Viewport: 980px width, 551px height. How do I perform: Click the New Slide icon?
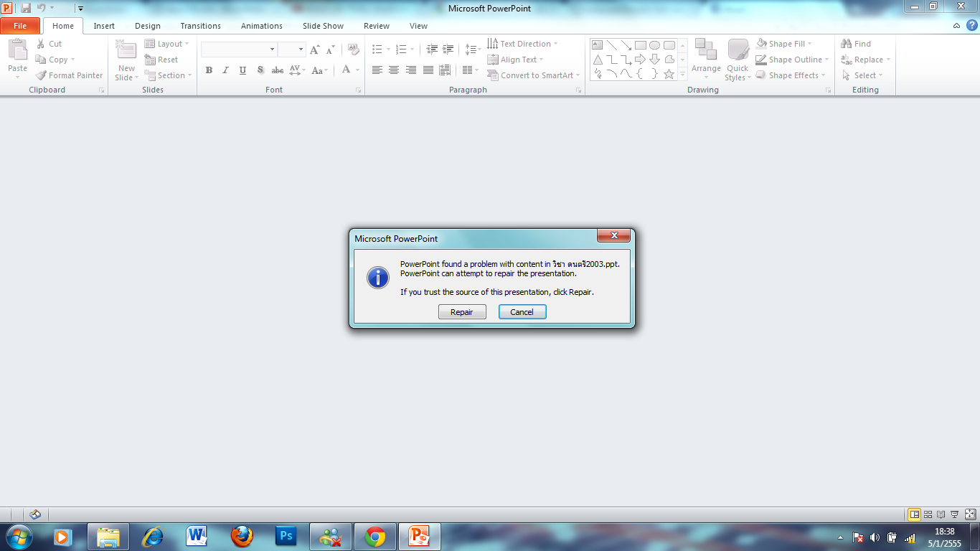126,50
